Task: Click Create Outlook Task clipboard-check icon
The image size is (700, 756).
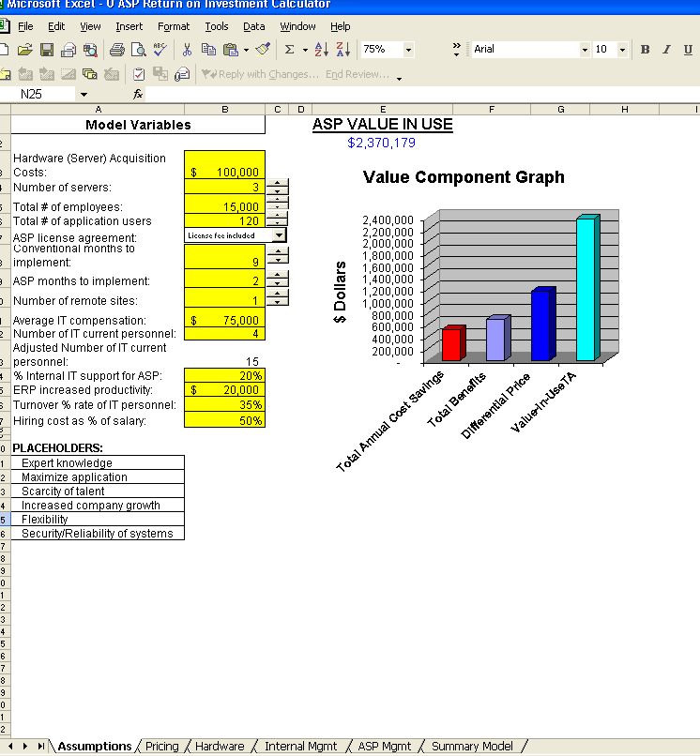Action: 139,74
